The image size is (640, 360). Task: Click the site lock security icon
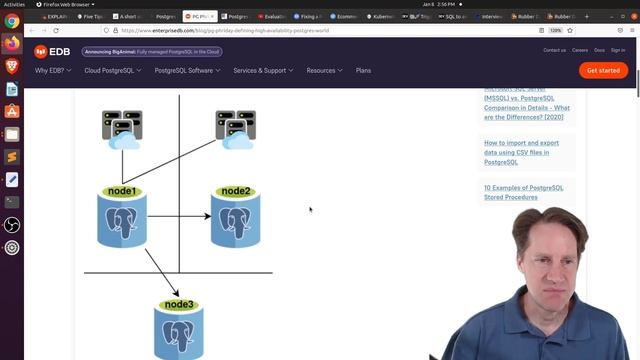(116, 31)
